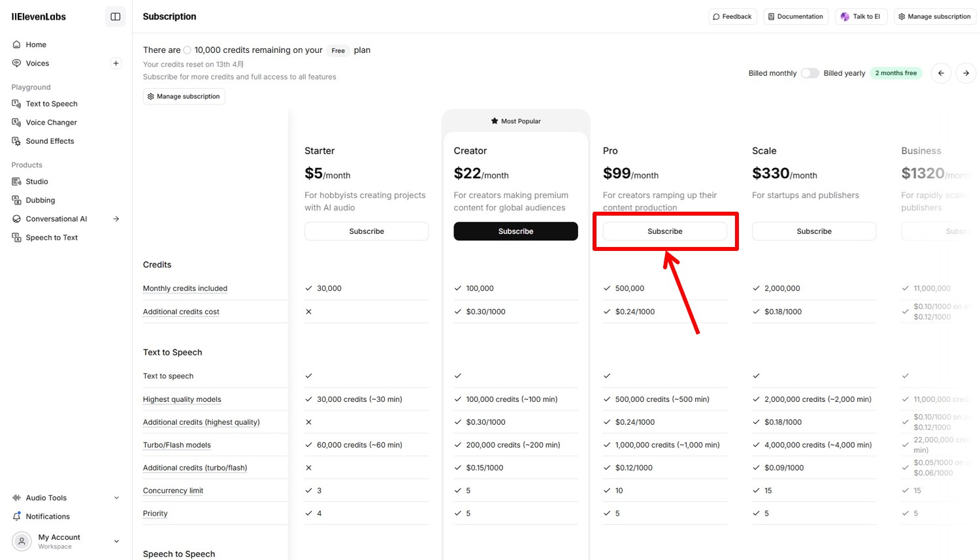
Task: Send Feedback from the top bar
Action: 732,16
